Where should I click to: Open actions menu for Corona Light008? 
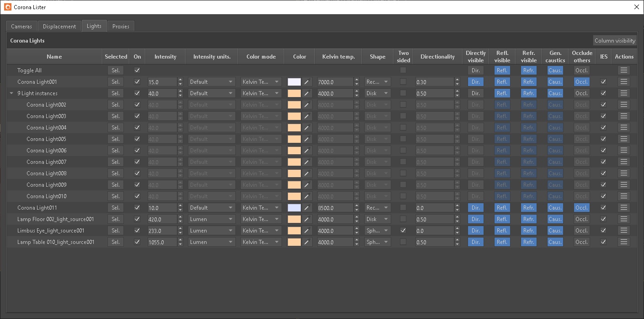(x=624, y=173)
